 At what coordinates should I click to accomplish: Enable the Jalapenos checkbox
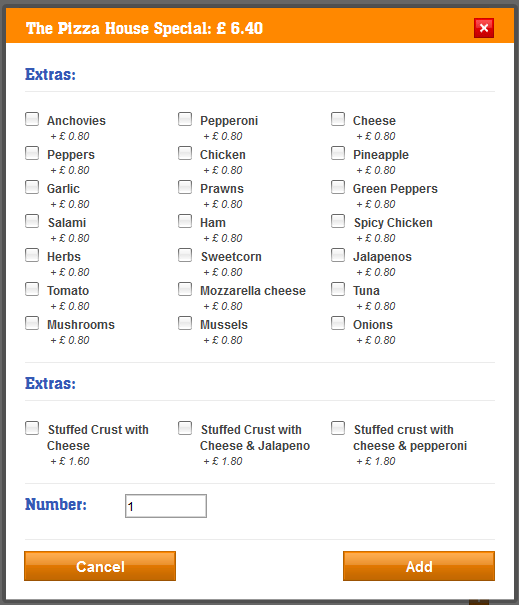click(338, 255)
